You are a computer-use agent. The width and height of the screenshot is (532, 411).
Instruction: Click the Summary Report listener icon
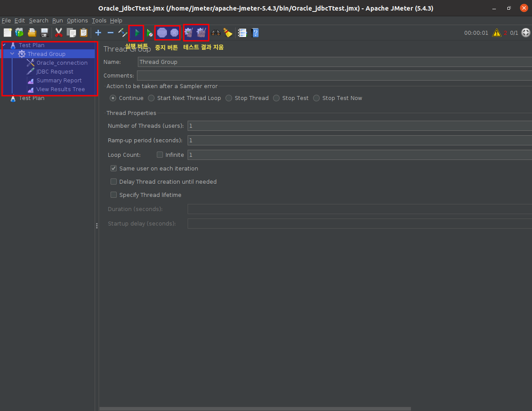point(30,81)
